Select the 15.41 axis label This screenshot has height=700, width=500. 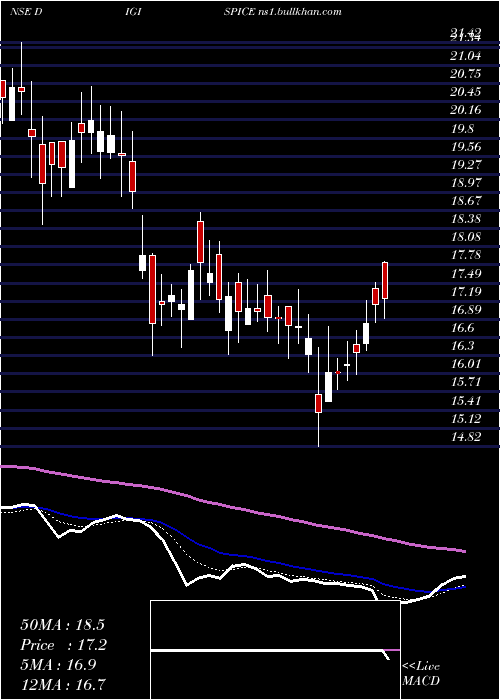click(466, 400)
